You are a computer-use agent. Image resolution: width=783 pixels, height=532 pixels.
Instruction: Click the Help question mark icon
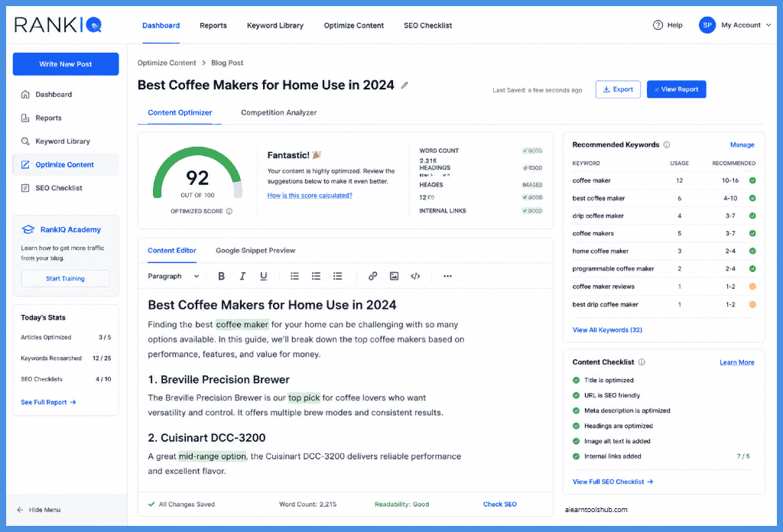(x=658, y=25)
